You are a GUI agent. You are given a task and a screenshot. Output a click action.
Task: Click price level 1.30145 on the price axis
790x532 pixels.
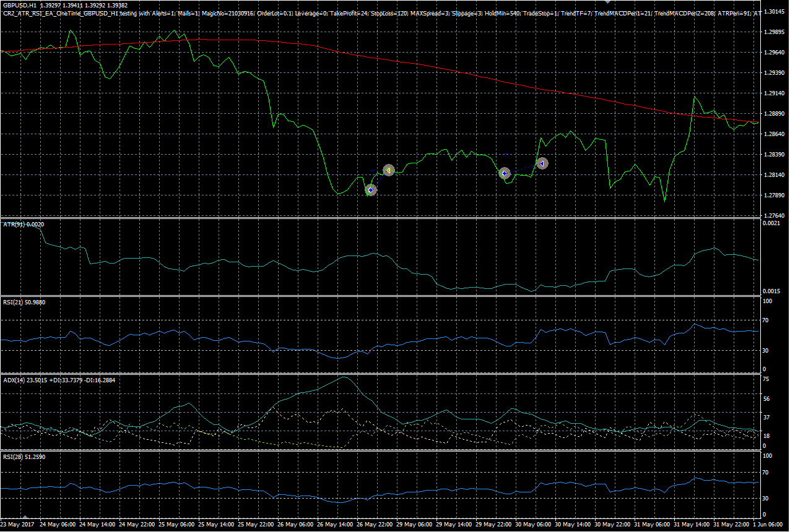pyautogui.click(x=775, y=12)
